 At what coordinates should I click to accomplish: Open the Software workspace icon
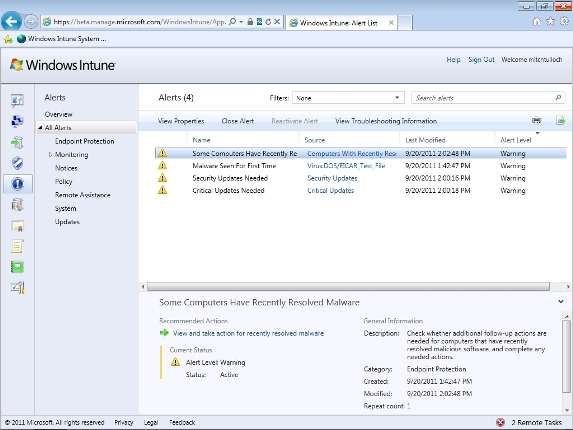(17, 205)
